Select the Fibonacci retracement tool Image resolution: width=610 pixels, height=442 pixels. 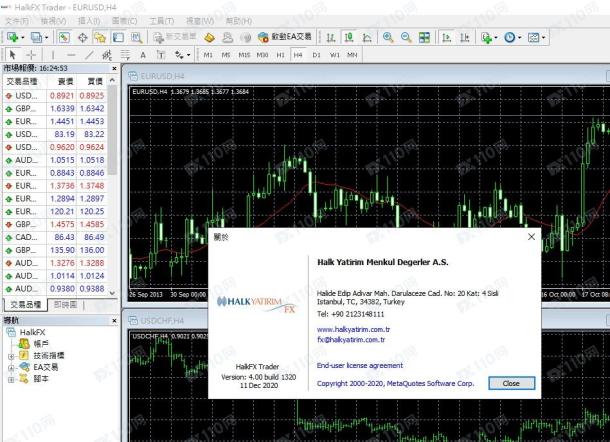(x=125, y=55)
